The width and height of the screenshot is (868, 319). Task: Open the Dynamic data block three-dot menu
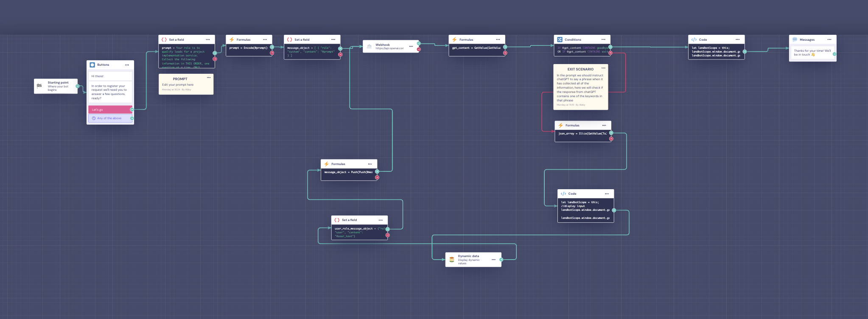click(493, 260)
